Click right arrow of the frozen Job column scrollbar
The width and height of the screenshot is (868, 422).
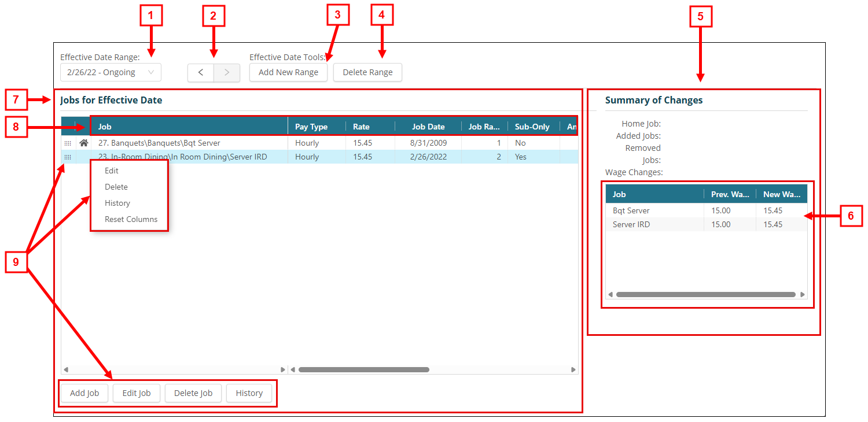pyautogui.click(x=283, y=369)
